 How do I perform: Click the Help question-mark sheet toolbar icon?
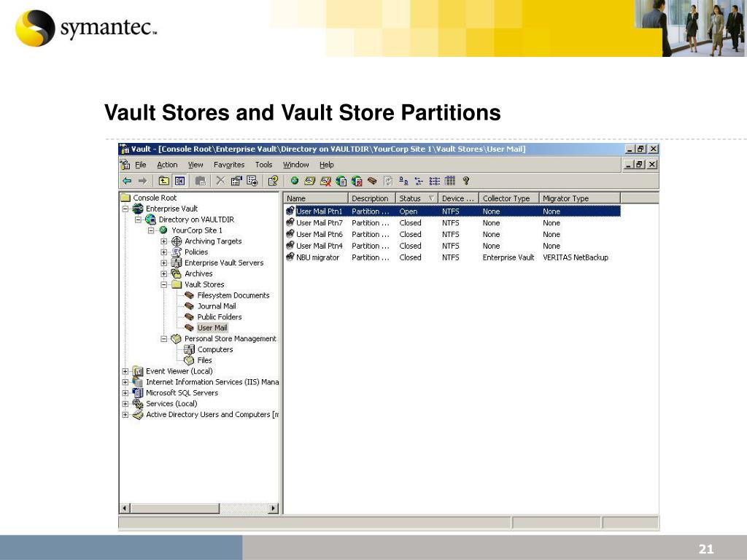[273, 181]
